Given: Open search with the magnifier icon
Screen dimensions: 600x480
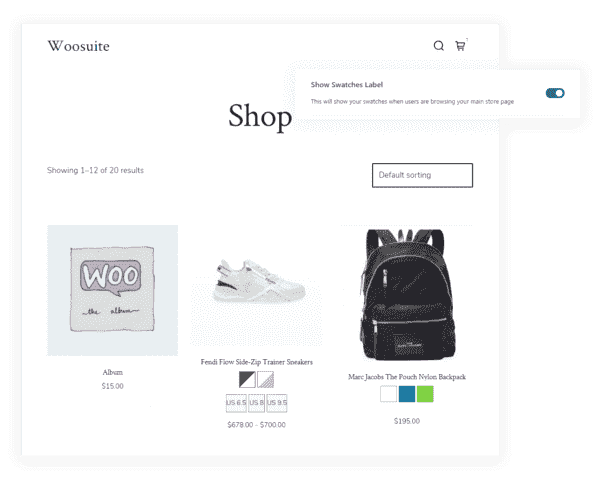Looking at the screenshot, I should pos(439,46).
